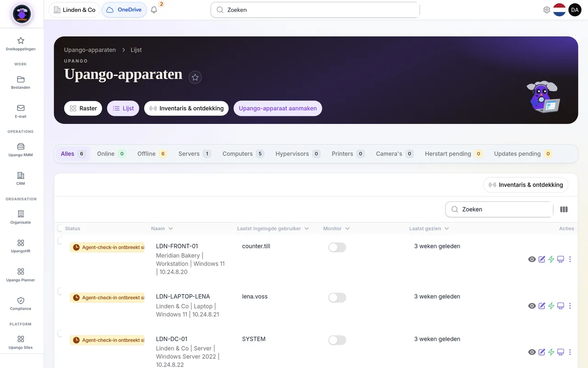Toggle monitor switch for LDN-LAPTOP-LENA
588x368 pixels.
[337, 298]
